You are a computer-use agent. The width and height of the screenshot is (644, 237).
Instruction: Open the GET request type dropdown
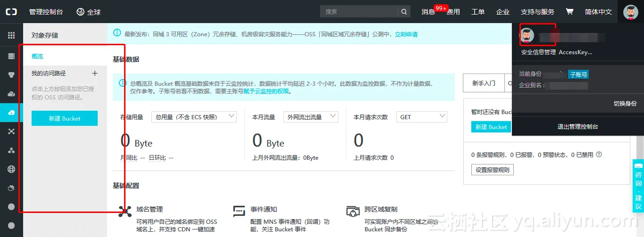click(x=421, y=117)
